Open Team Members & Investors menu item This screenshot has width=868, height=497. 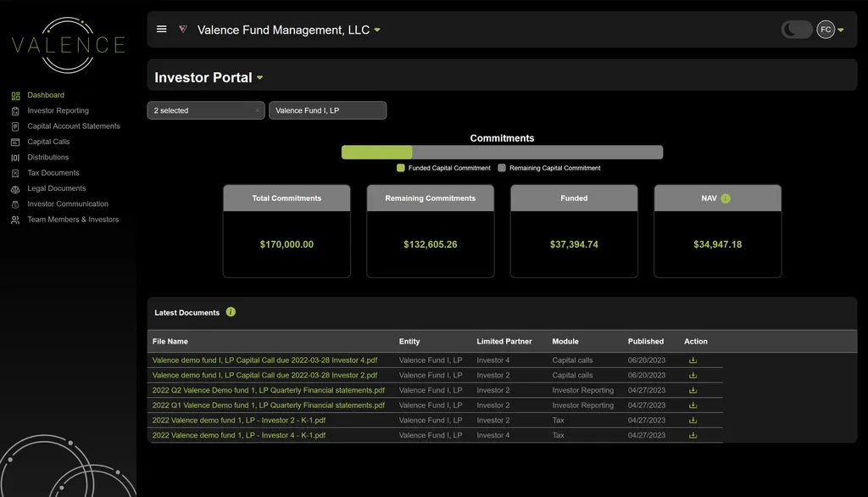[x=73, y=220]
